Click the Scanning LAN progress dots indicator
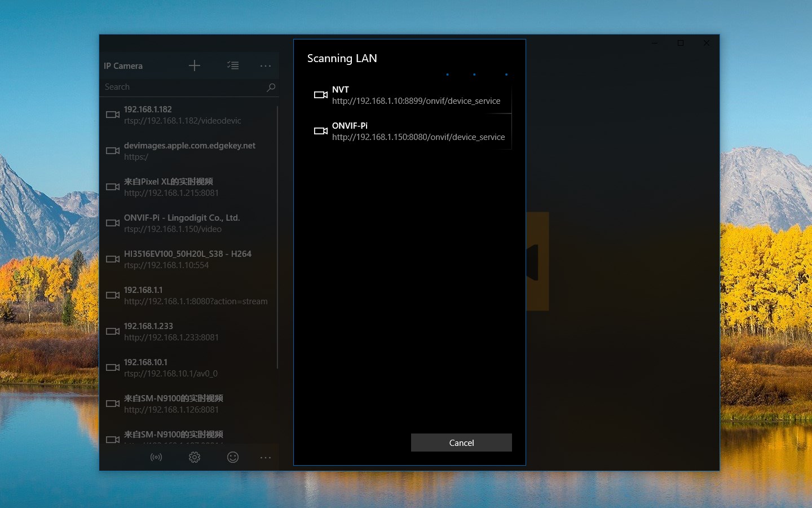The image size is (812, 508). [x=476, y=75]
